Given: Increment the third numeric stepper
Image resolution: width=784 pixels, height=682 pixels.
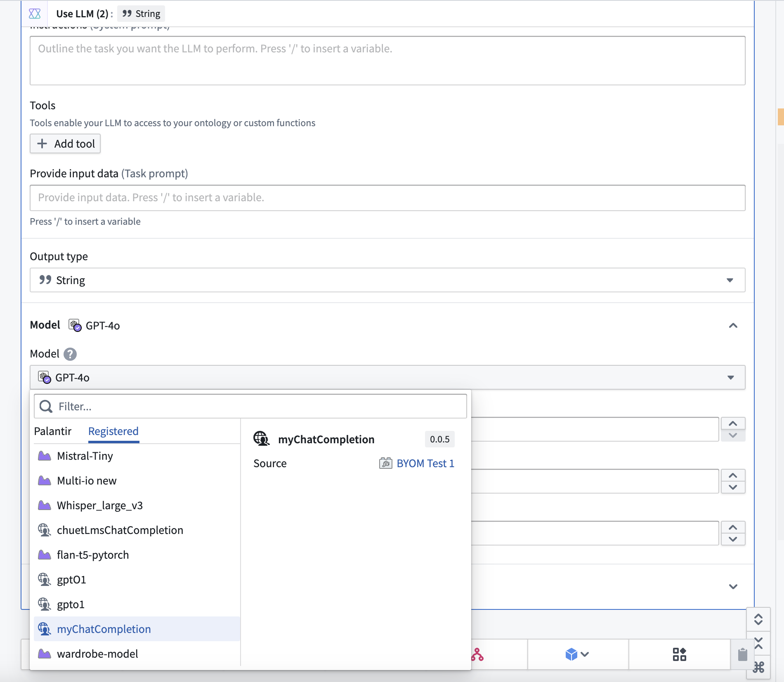Looking at the screenshot, I should coord(733,527).
